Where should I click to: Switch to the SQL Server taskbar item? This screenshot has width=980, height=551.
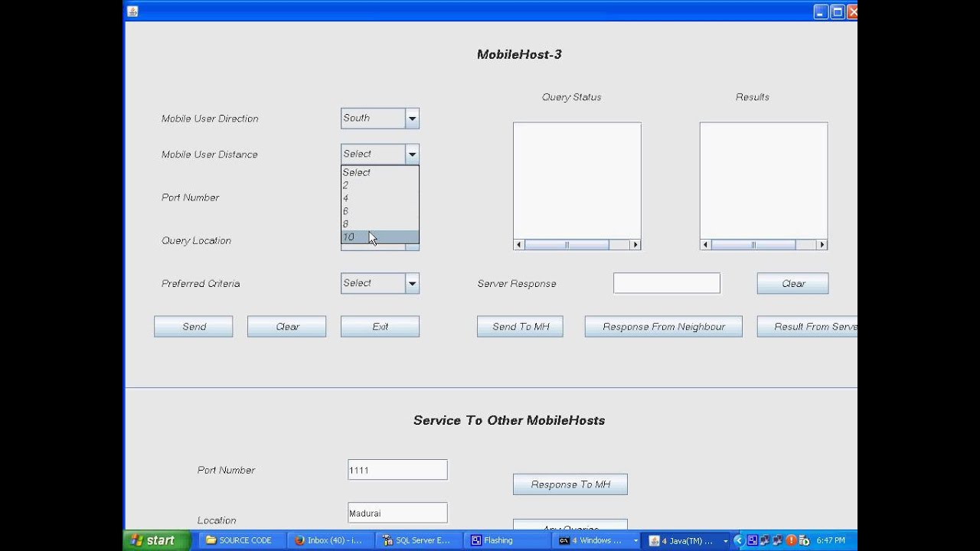pyautogui.click(x=418, y=540)
